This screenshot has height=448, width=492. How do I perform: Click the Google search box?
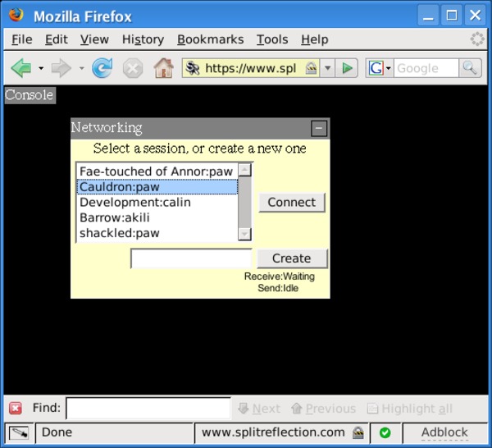[x=426, y=68]
